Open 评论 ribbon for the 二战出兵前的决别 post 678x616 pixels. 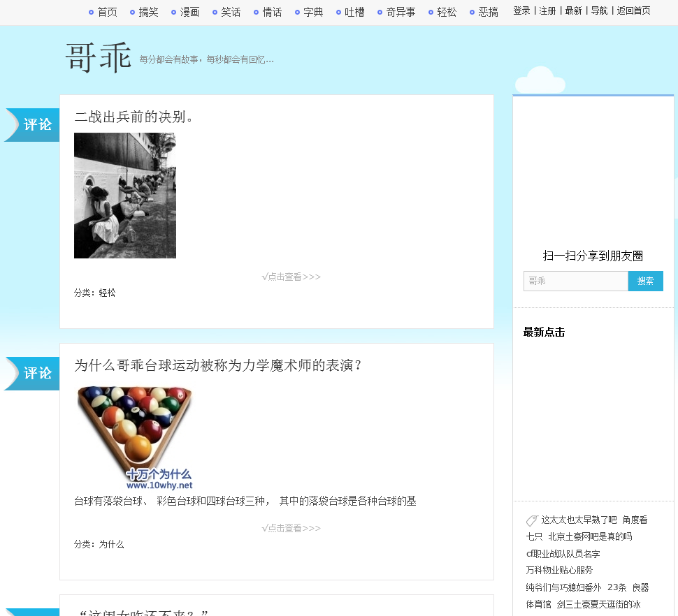click(32, 125)
